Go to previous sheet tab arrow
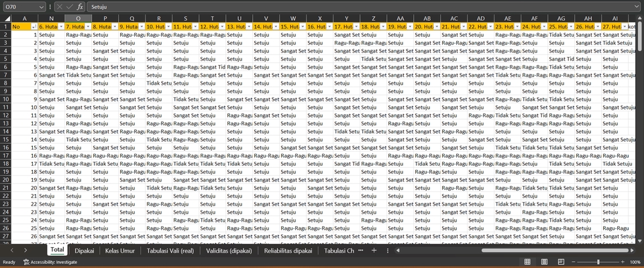 pyautogui.click(x=12, y=250)
